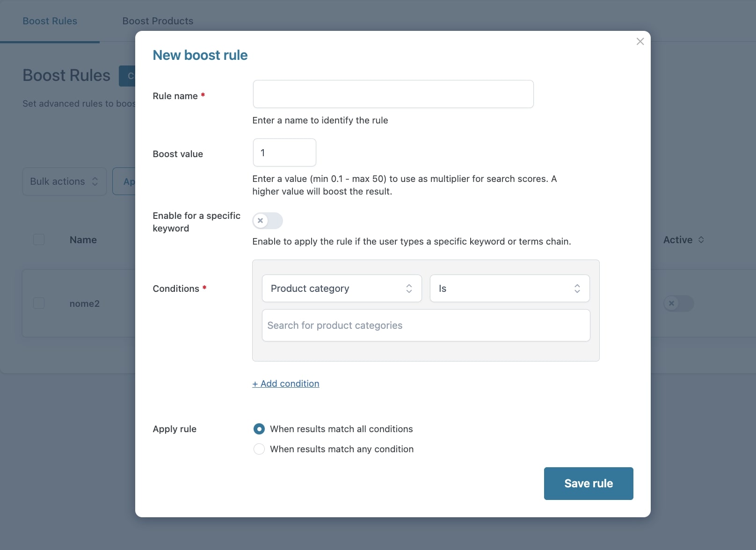
Task: Switch to the Boost Rules tab
Action: (x=50, y=21)
